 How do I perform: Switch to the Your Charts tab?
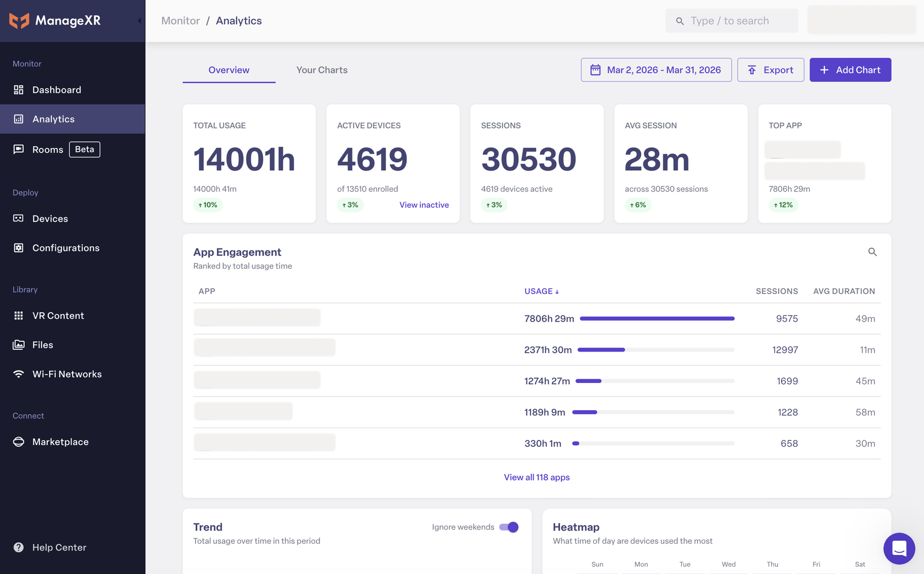(322, 70)
